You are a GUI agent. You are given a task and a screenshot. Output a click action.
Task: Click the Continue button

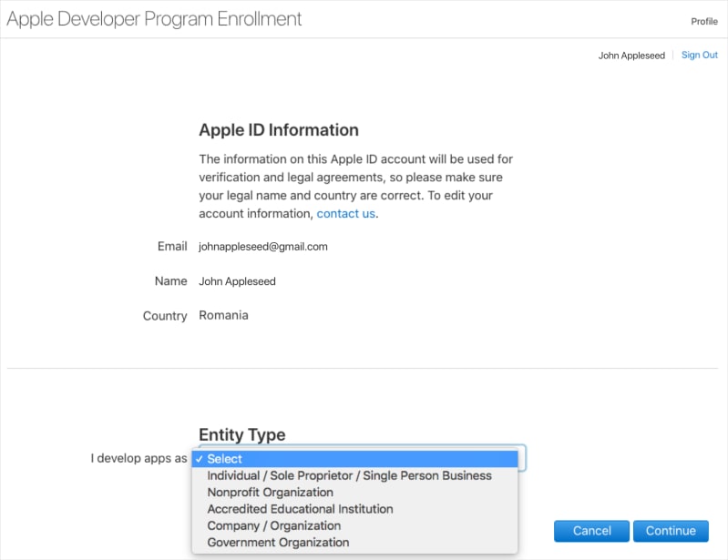671,531
